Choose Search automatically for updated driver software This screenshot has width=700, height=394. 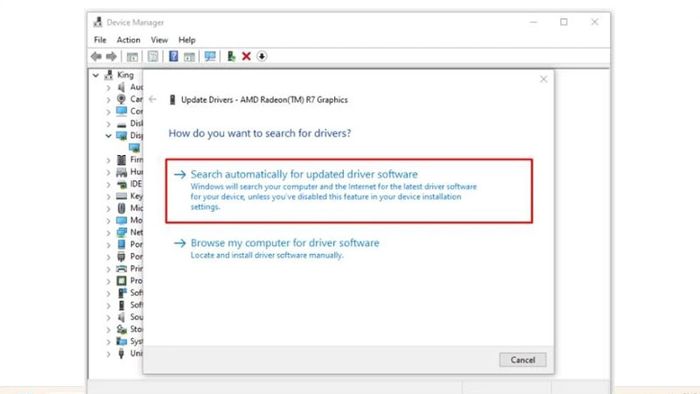pyautogui.click(x=349, y=191)
